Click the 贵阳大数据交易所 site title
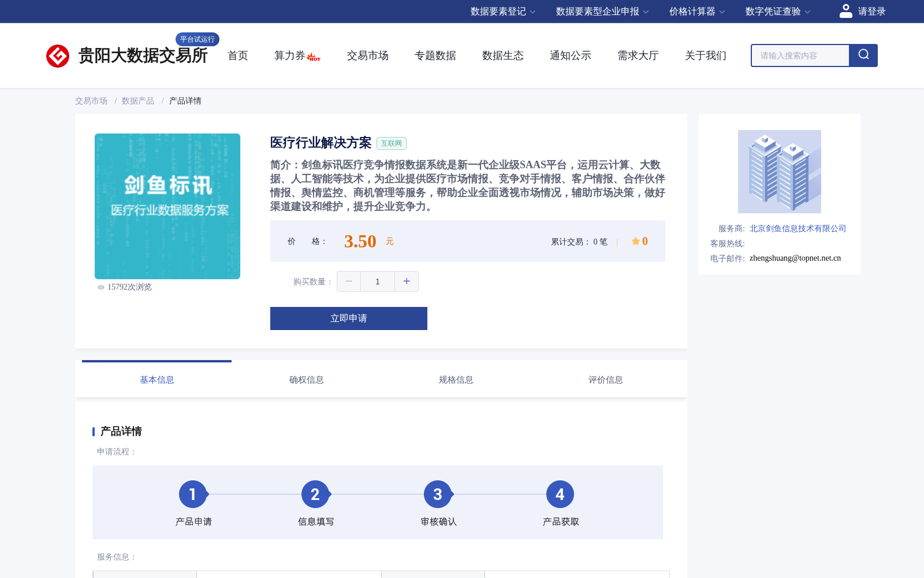This screenshot has width=924, height=578. click(x=143, y=55)
